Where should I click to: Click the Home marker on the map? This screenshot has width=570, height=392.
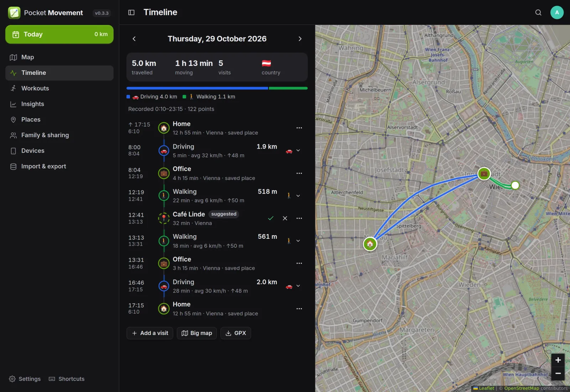tap(370, 244)
